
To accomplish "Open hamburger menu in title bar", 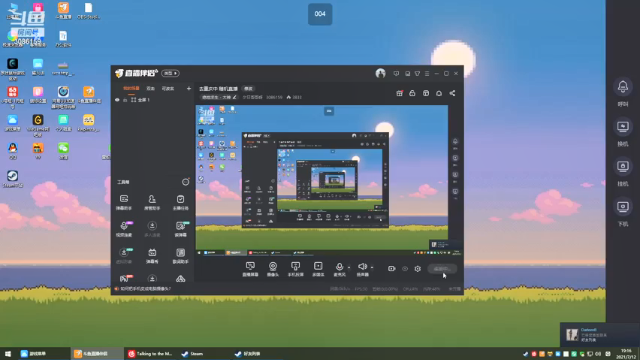I will pos(427,73).
